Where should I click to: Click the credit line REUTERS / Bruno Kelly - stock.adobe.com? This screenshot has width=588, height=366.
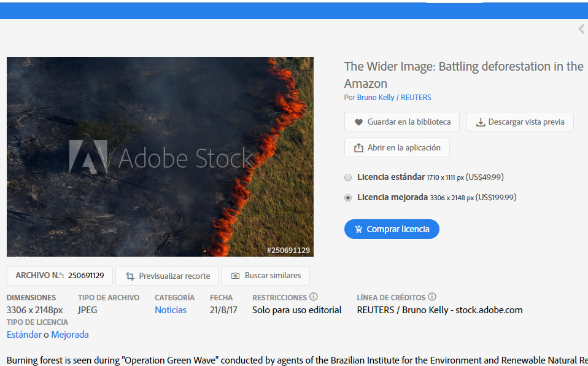pyautogui.click(x=439, y=310)
